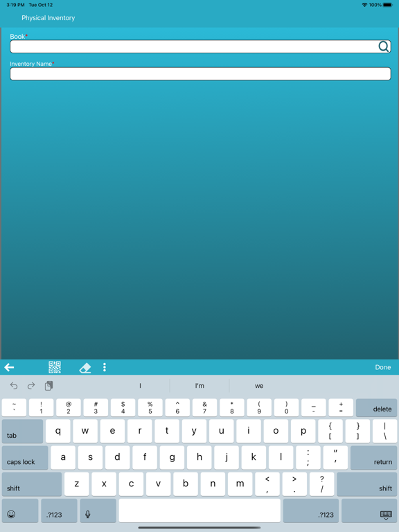The image size is (399, 532).
Task: Tap the q key
Action: click(58, 431)
